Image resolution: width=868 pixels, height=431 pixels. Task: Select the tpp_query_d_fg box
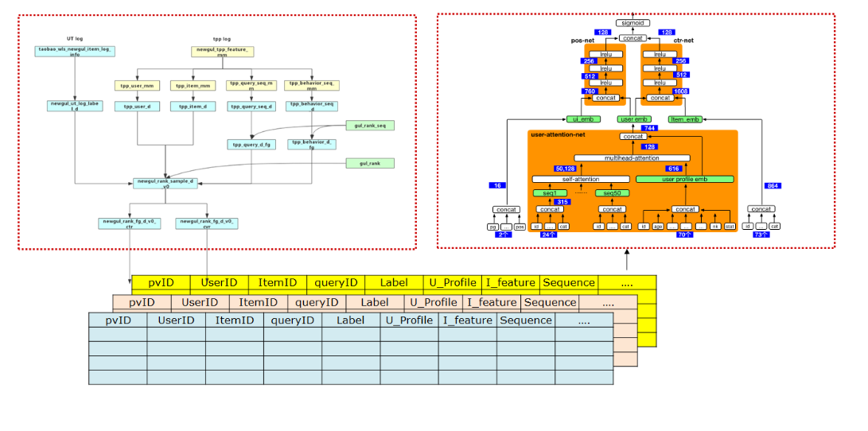pyautogui.click(x=251, y=145)
